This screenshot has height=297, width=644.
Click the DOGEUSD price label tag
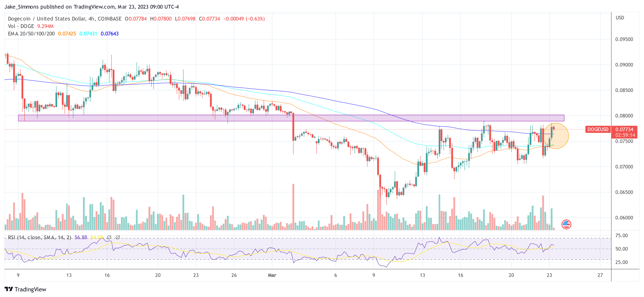coord(598,129)
